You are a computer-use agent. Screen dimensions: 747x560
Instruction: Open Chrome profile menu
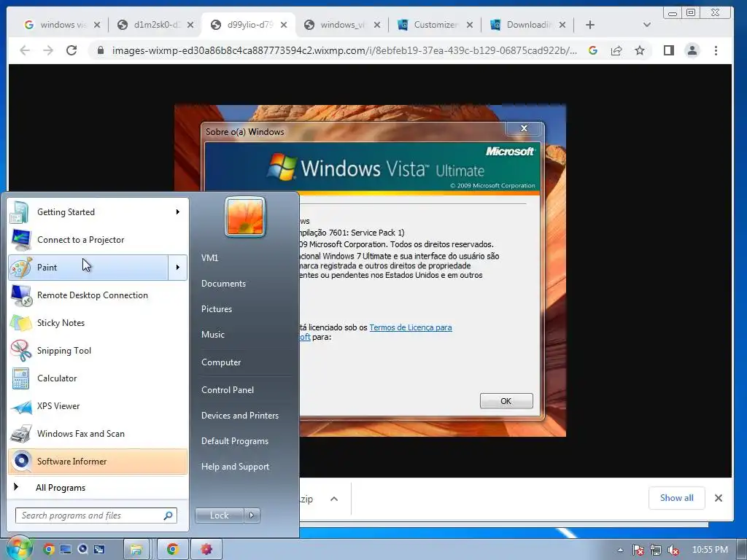click(692, 50)
